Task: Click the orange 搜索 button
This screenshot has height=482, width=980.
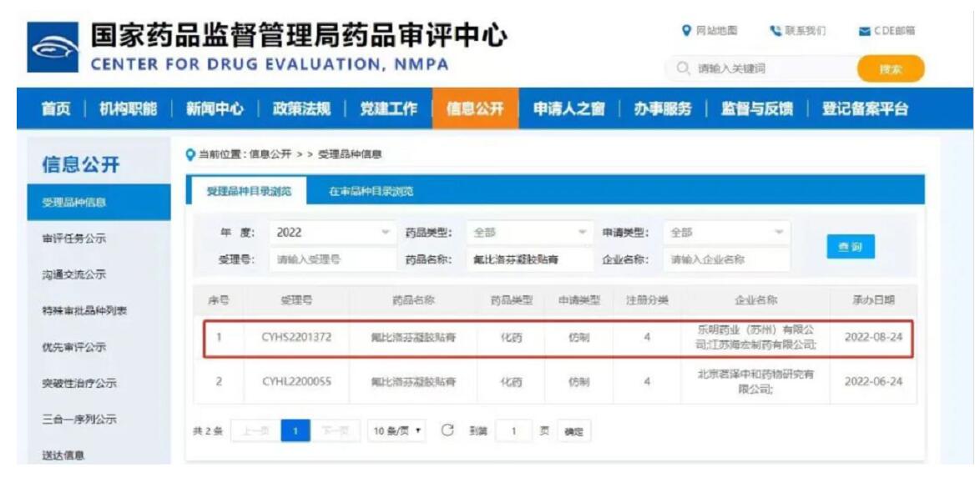Action: click(890, 69)
